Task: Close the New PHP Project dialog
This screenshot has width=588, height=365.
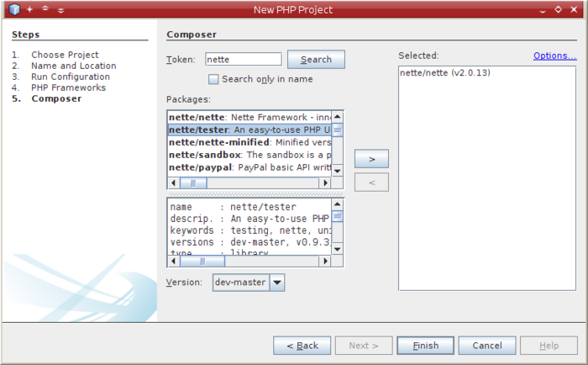Action: pos(574,9)
